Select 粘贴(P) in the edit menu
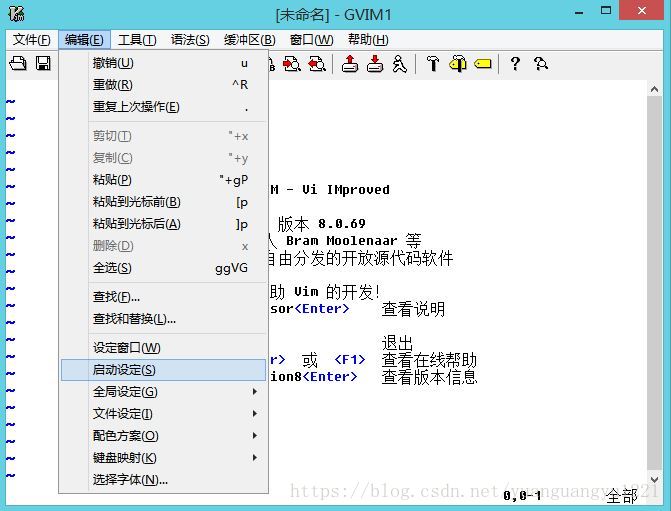The height and width of the screenshot is (511, 671). point(163,180)
